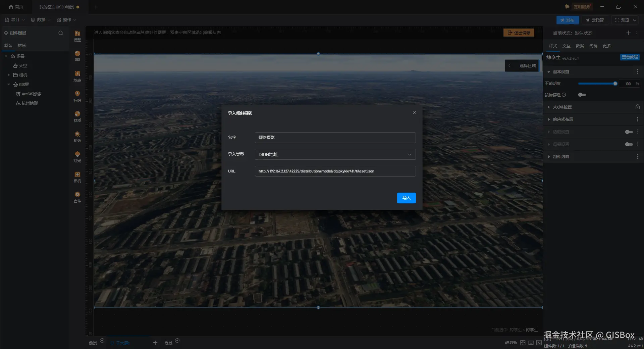
Task: Click the 退出编辑 button
Action: pos(519,33)
